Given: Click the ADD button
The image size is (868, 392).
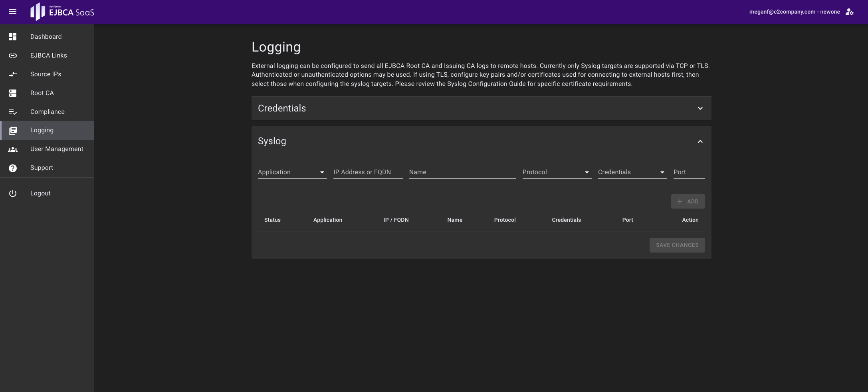Looking at the screenshot, I should (x=688, y=201).
